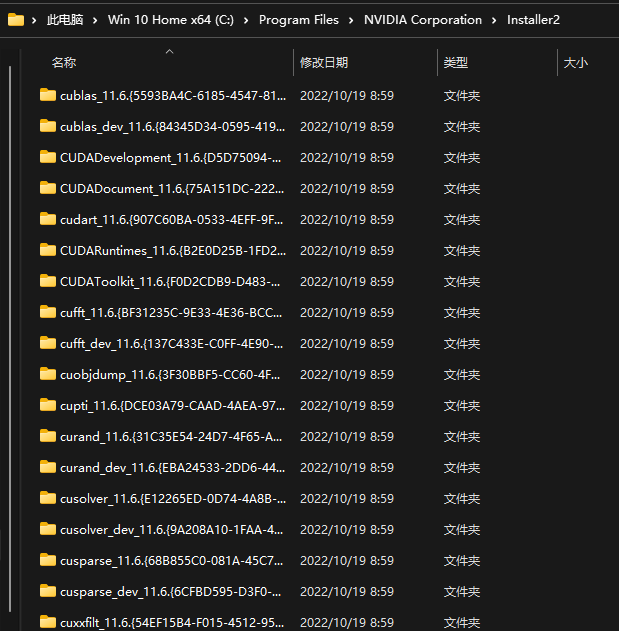Image resolution: width=619 pixels, height=631 pixels.
Task: Click date cell in cupti_11.6 row
Action: (347, 406)
